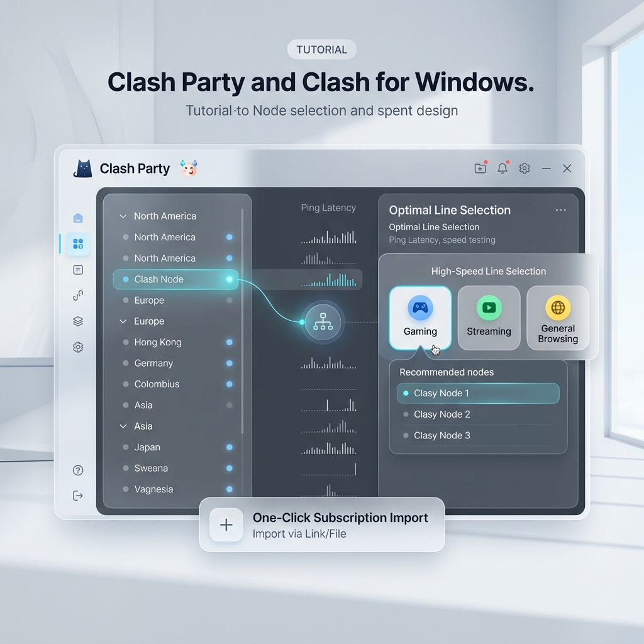Click the cow emoji beside Clash Party
The image size is (644, 644).
click(x=189, y=168)
